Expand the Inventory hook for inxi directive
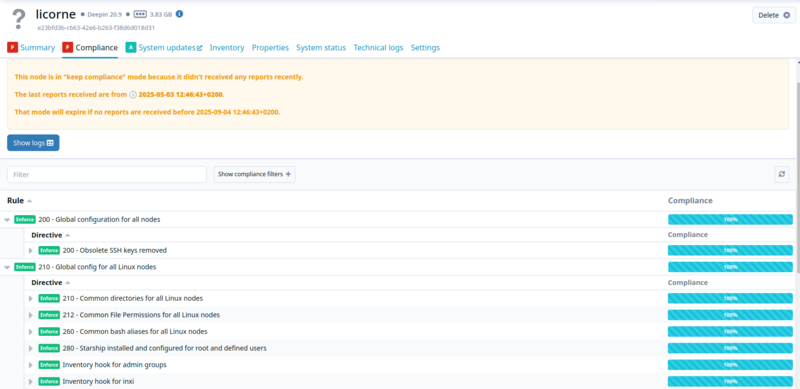Viewport: 800px width, 389px height. [x=31, y=381]
